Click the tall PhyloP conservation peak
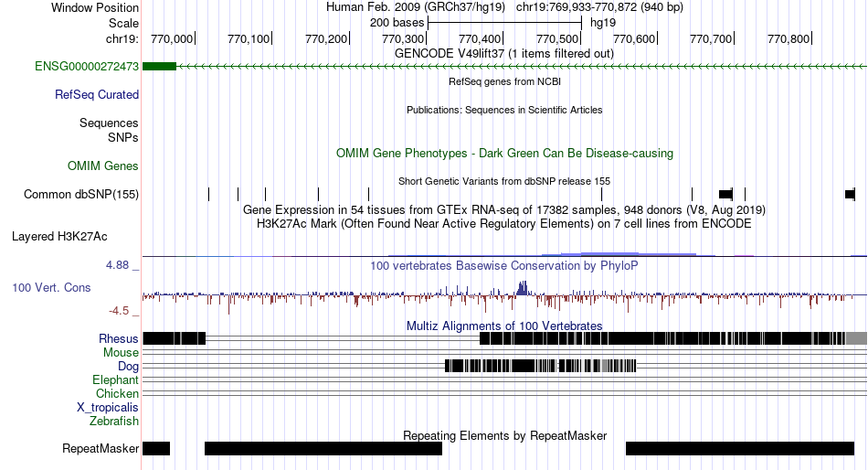868x470 pixels. (x=522, y=288)
